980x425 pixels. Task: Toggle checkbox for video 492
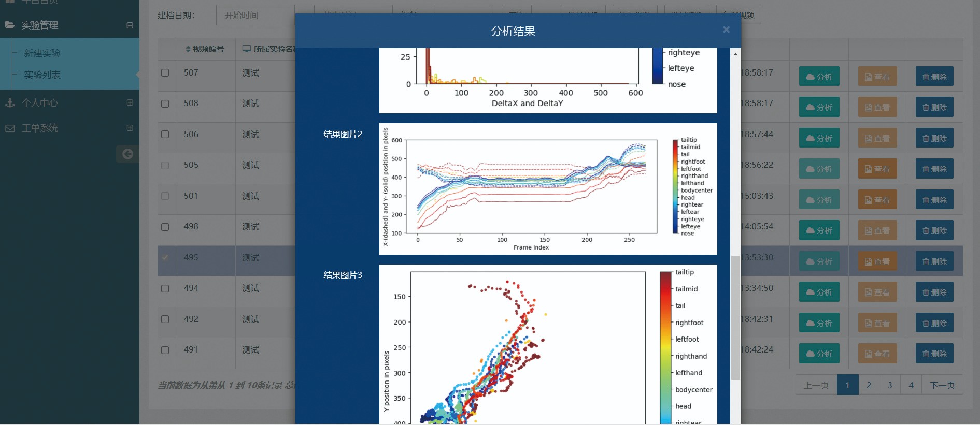pos(165,319)
